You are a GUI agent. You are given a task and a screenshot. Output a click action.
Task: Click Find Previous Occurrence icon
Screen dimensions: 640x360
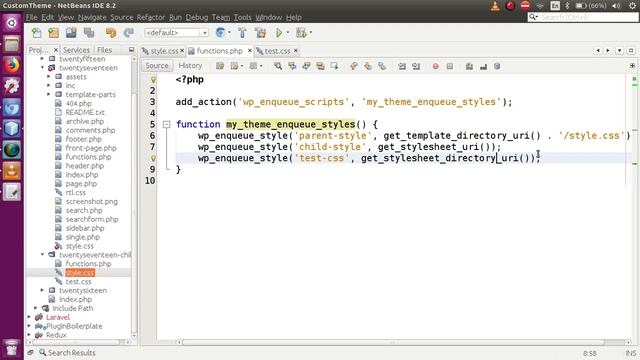click(292, 66)
